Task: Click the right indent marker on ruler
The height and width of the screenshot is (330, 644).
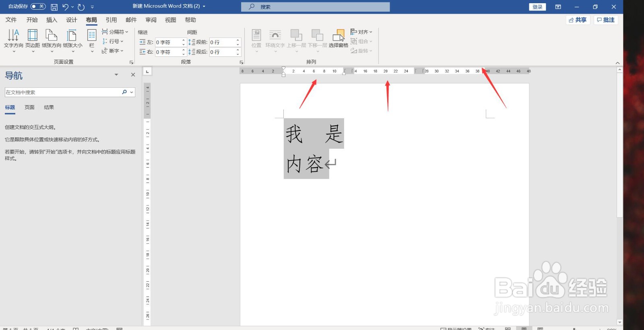Action: 344,73
